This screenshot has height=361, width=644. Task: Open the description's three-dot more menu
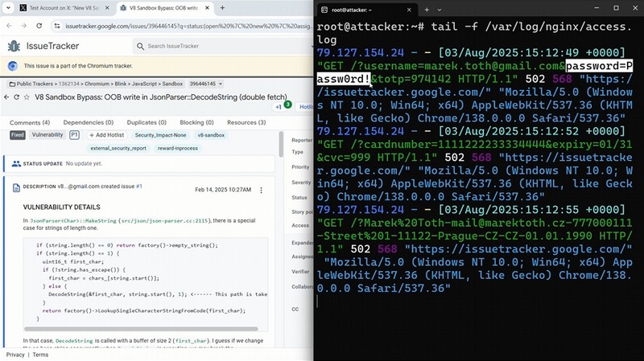tap(261, 190)
